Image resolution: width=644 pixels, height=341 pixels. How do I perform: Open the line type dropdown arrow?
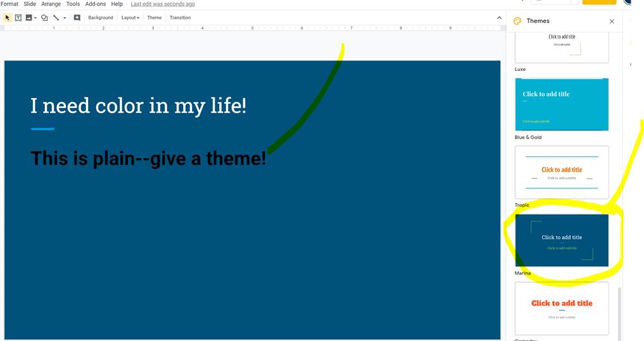pos(65,18)
